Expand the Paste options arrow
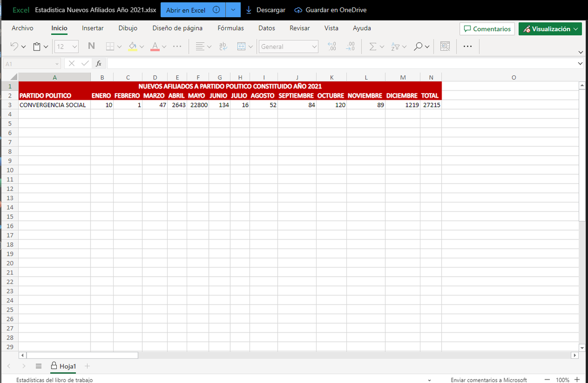 [x=46, y=47]
